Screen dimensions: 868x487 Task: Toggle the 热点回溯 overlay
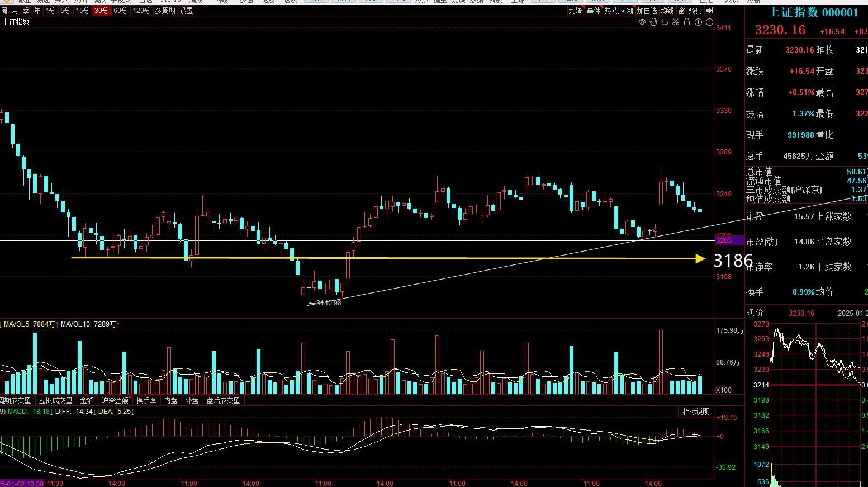(x=619, y=11)
